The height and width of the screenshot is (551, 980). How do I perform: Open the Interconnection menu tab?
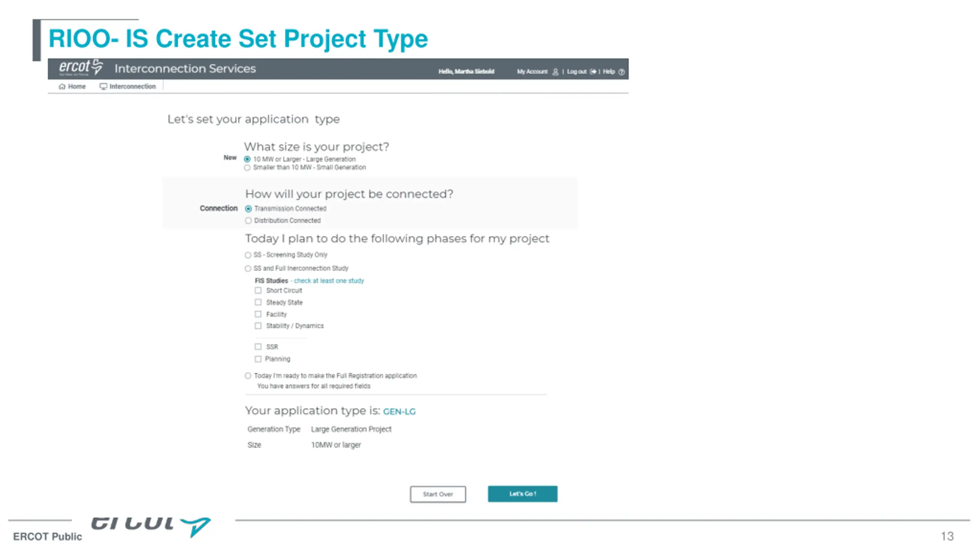[x=128, y=86]
